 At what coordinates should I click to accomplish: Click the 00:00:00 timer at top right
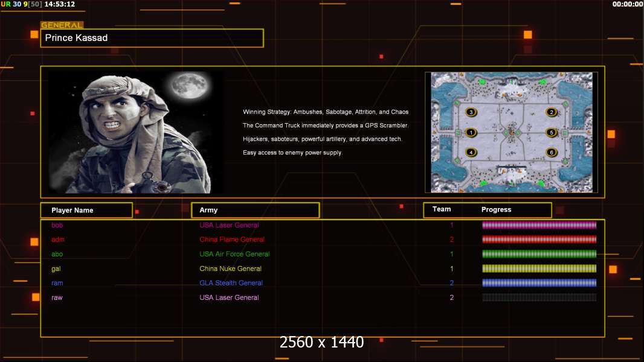[x=628, y=4]
